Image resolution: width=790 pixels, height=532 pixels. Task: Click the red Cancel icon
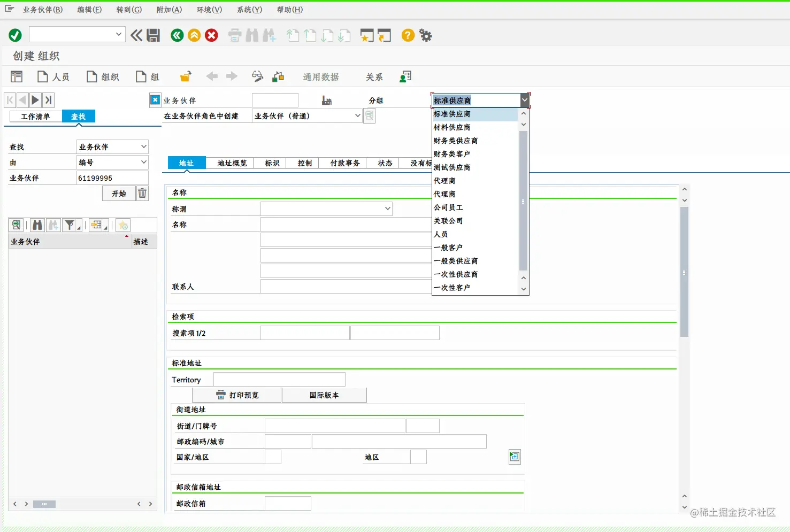[x=212, y=35]
